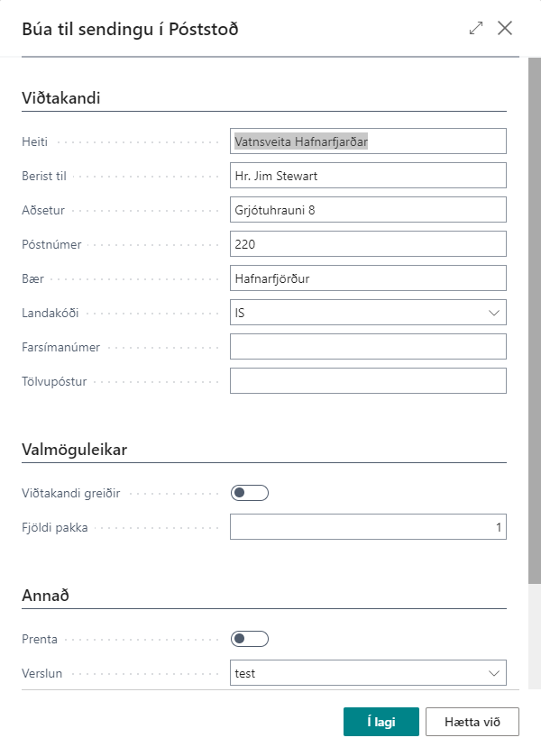
Task: Edit the Fjöldi pakka number field
Action: point(368,527)
